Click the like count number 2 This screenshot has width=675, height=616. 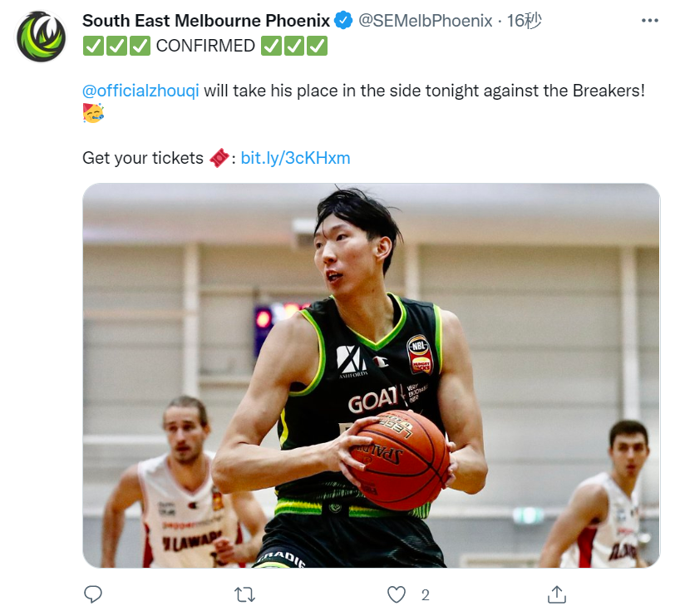pos(426,595)
